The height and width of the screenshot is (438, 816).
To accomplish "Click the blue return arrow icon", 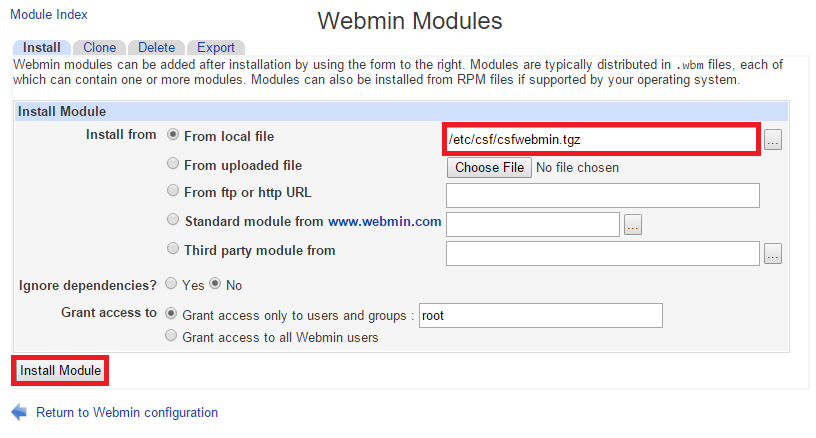I will point(19,412).
